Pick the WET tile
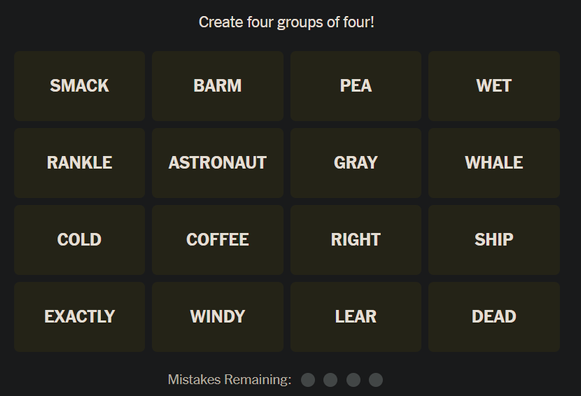581x396 pixels. pos(494,86)
